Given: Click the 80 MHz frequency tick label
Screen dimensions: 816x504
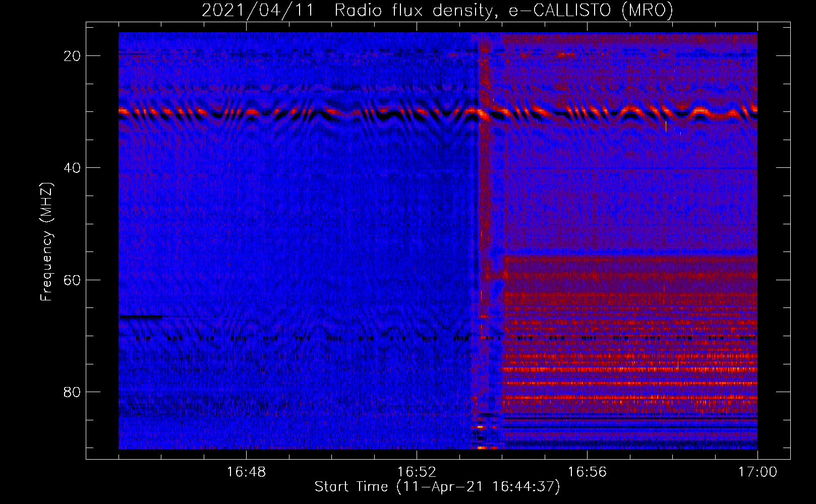Looking at the screenshot, I should pyautogui.click(x=72, y=392).
